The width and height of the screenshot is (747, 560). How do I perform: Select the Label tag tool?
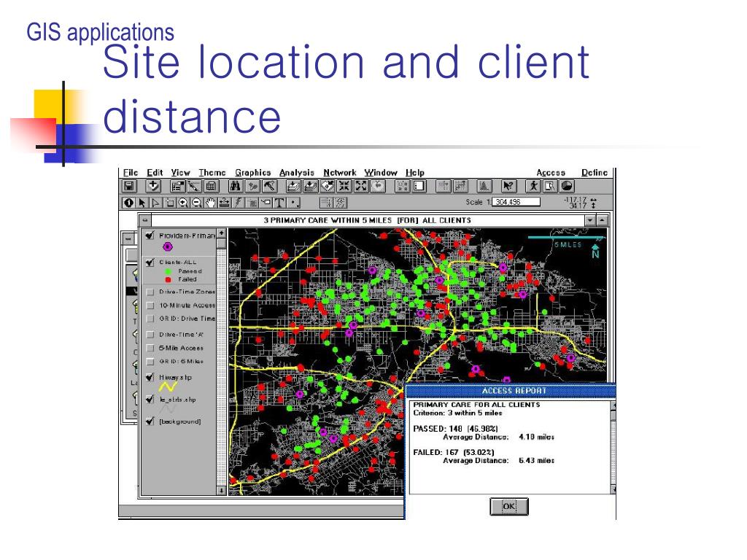(266, 203)
